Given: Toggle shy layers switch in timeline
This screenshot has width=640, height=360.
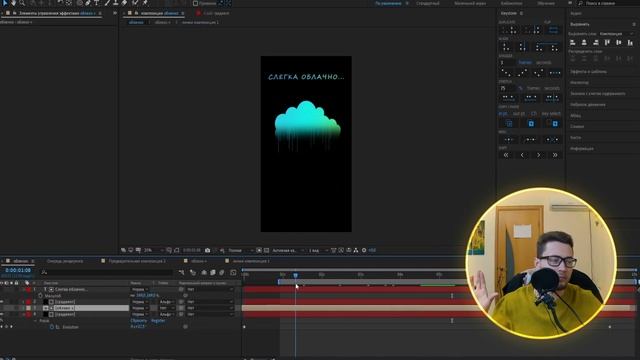Looking at the screenshot, I should (x=204, y=272).
